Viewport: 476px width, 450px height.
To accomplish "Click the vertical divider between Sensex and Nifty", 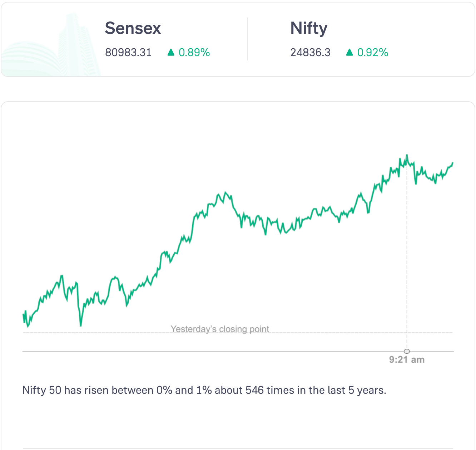I will point(248,39).
